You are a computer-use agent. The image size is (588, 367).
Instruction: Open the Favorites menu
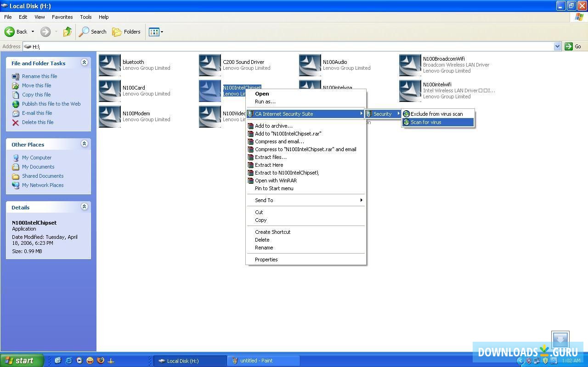(x=62, y=17)
